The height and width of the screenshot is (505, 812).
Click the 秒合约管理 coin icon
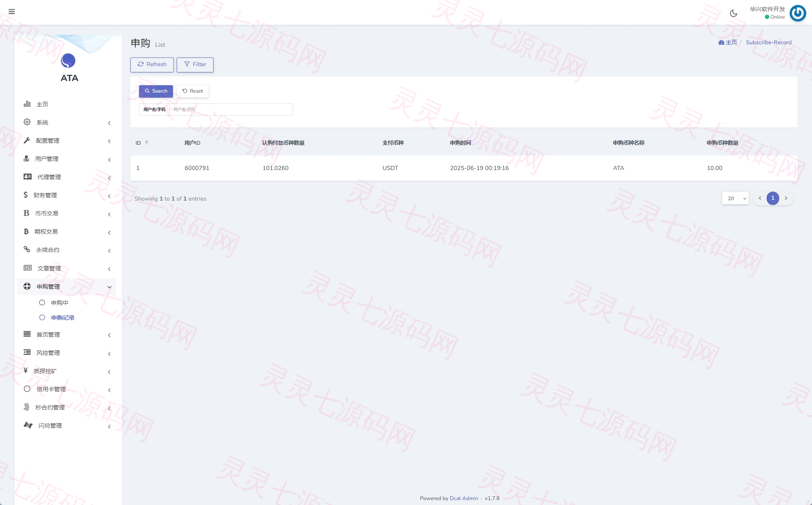click(26, 407)
